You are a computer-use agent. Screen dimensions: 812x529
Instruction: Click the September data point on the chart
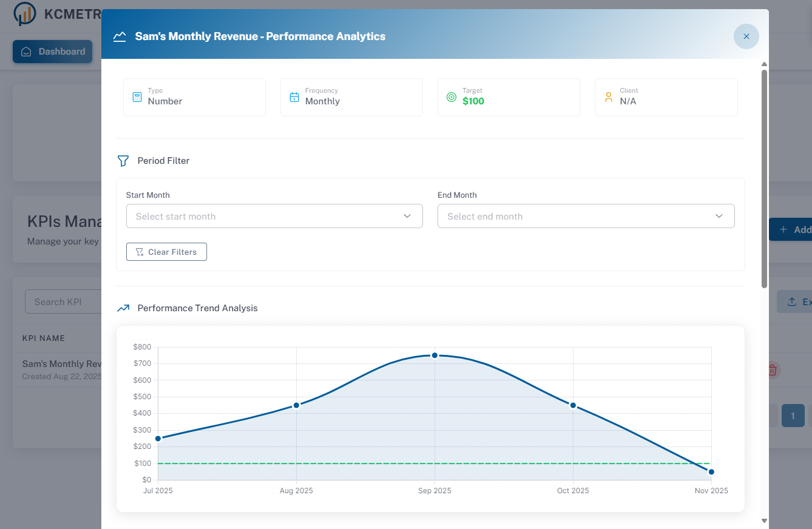point(435,355)
